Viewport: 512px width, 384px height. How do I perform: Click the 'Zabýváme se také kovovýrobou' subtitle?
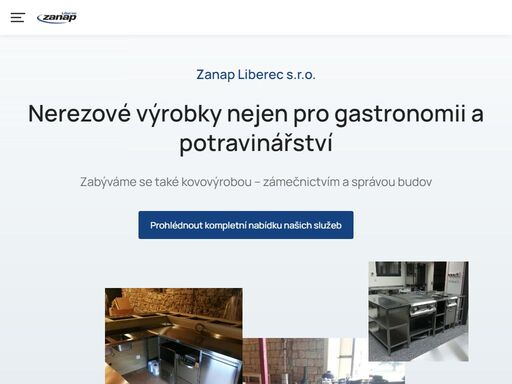[x=256, y=182]
